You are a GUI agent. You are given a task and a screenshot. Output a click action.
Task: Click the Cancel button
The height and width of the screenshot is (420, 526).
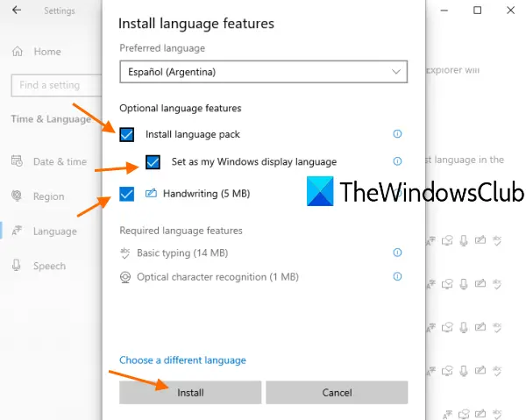coord(337,393)
